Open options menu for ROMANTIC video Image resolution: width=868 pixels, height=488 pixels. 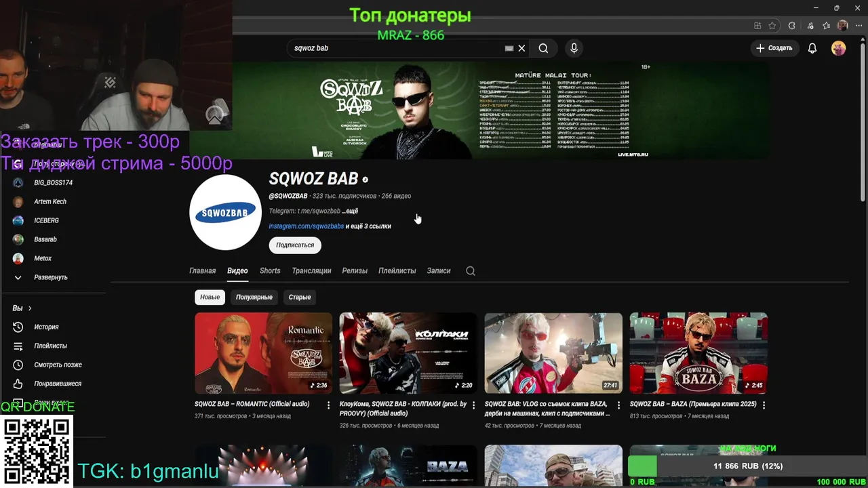tap(329, 405)
